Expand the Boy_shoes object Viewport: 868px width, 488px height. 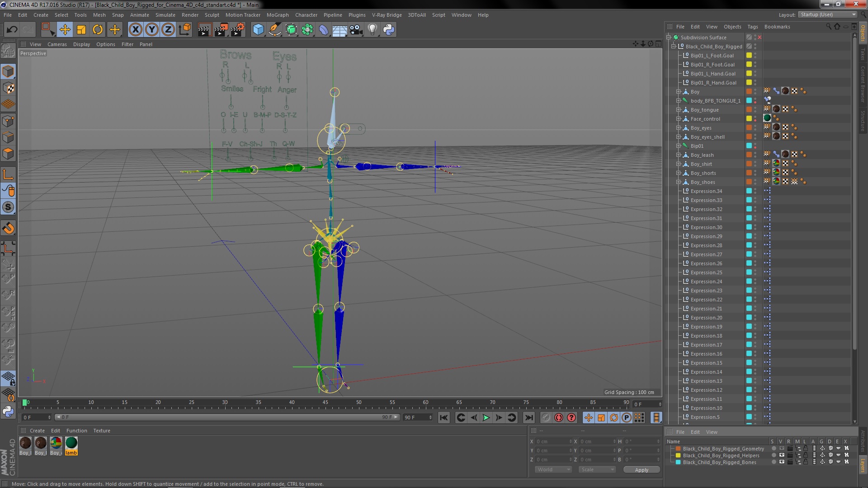pyautogui.click(x=678, y=182)
